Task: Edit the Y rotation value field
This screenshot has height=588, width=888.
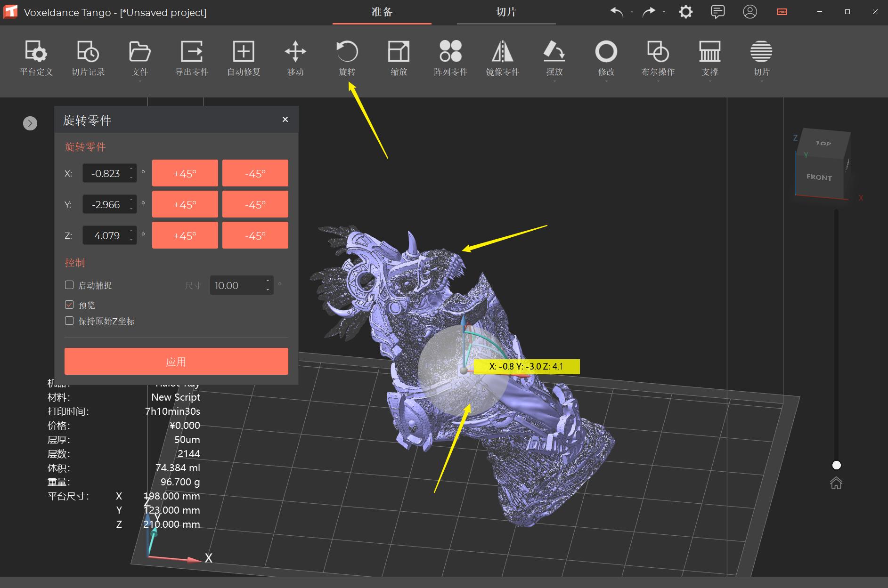Action: [x=107, y=204]
